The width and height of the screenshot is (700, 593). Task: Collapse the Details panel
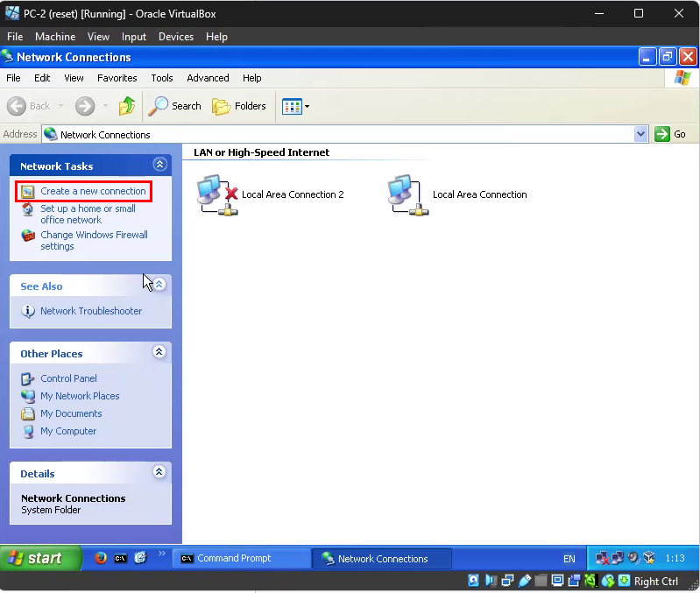[x=159, y=471]
